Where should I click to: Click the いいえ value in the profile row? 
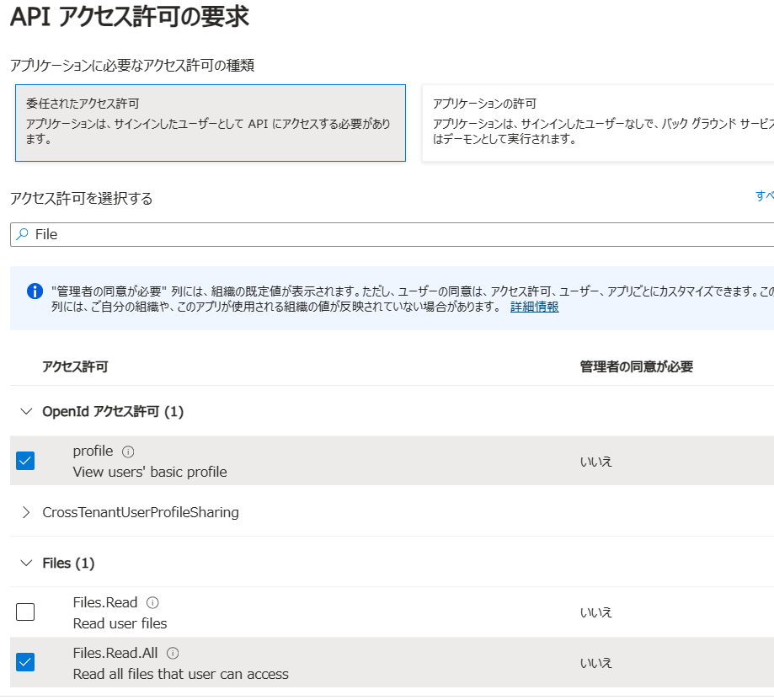click(596, 462)
